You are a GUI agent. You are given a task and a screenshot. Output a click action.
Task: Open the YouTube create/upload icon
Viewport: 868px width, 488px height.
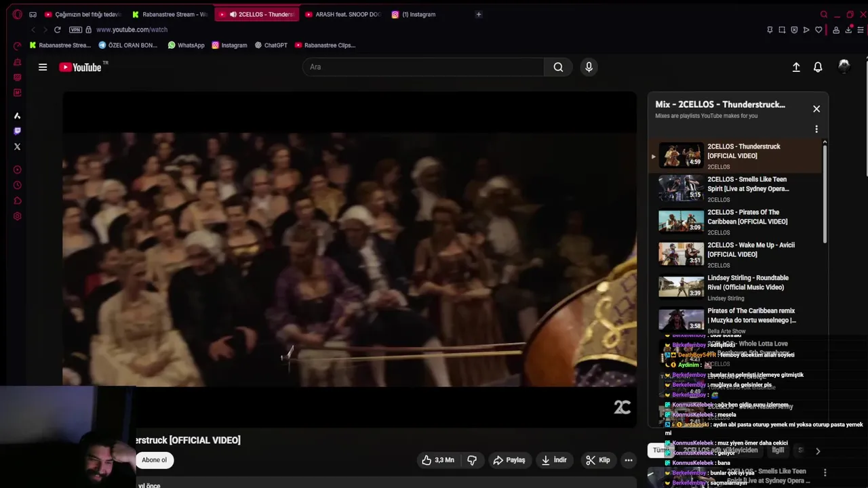click(x=796, y=67)
